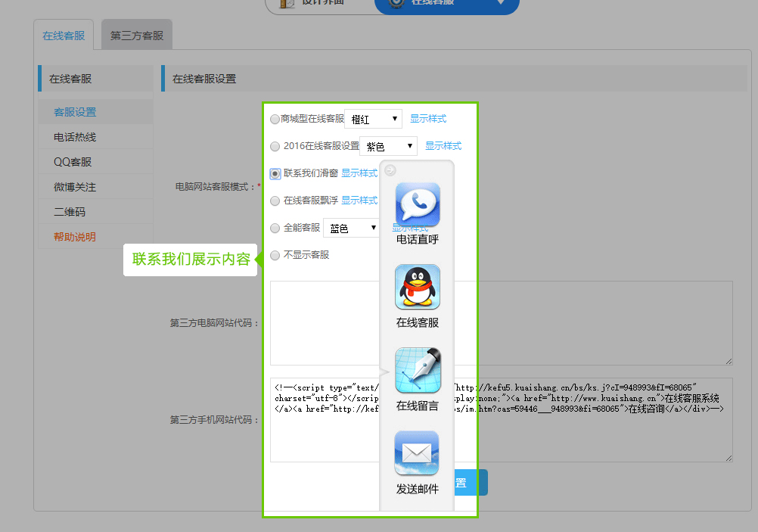The width and height of the screenshot is (758, 532).
Task: Click the 电话直呼 phone icon
Action: [417, 204]
